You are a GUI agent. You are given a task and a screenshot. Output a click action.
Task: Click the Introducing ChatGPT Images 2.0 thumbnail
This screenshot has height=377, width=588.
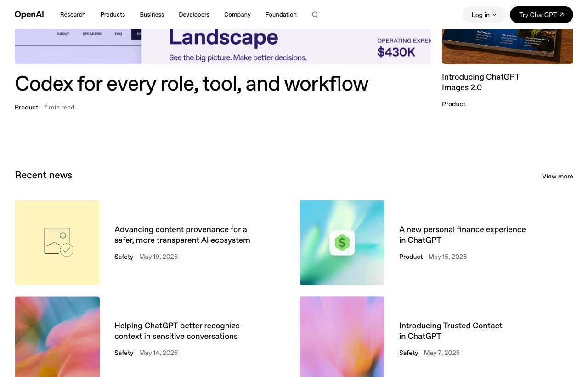(508, 46)
